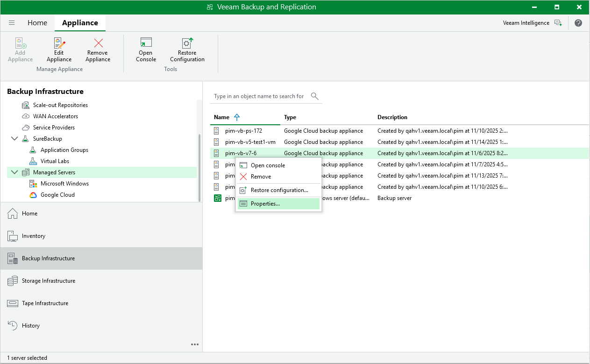Open the History navigation view
Image resolution: width=590 pixels, height=364 pixels.
(x=101, y=326)
